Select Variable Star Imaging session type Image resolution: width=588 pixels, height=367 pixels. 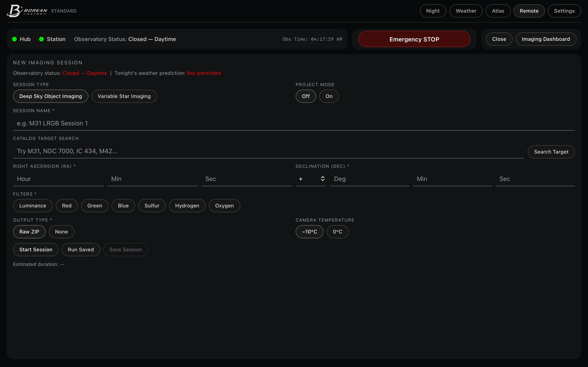[x=124, y=96]
